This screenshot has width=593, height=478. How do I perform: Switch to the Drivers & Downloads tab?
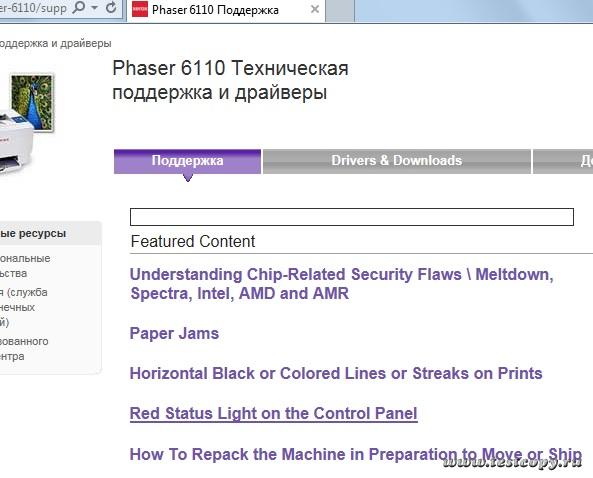[396, 161]
